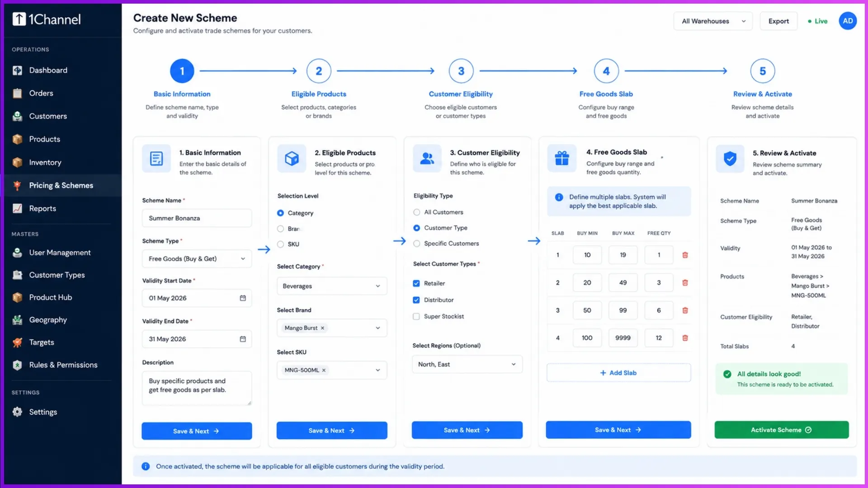Viewport: 868px width, 488px height.
Task: Open the All Warehouses dropdown
Action: pyautogui.click(x=713, y=21)
